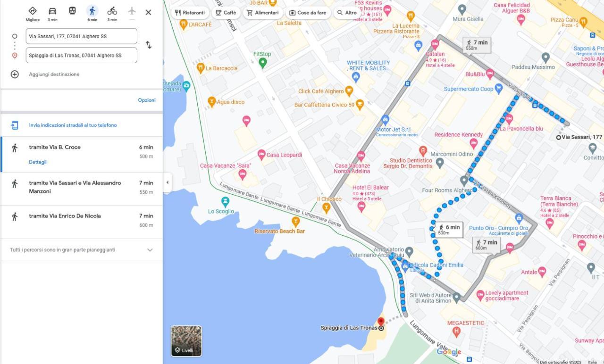The image size is (604, 364).
Task: Click the red Spiaggia di Las Tronas destination marker
Action: pos(381,322)
